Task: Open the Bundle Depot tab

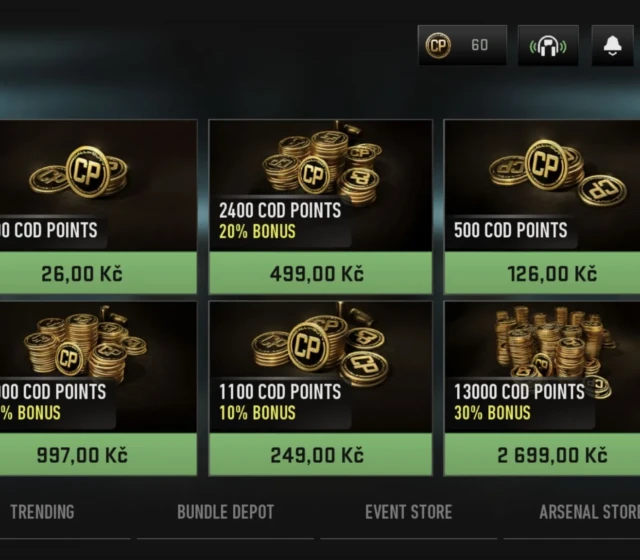Action: pos(225,512)
